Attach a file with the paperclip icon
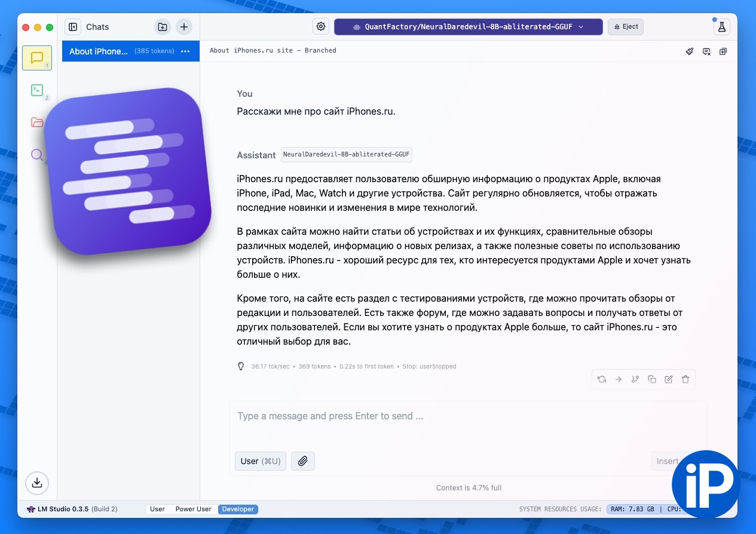The image size is (756, 534). pos(303,461)
